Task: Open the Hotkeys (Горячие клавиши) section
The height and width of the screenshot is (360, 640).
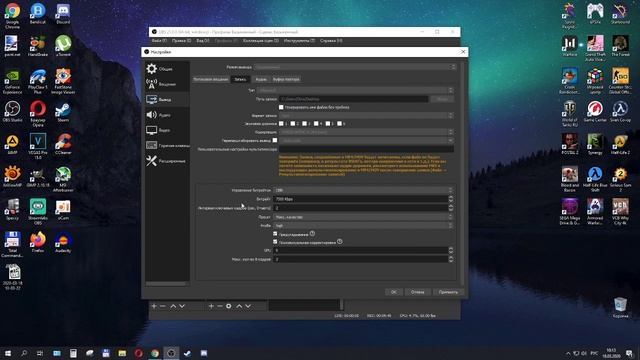Action: (167, 146)
